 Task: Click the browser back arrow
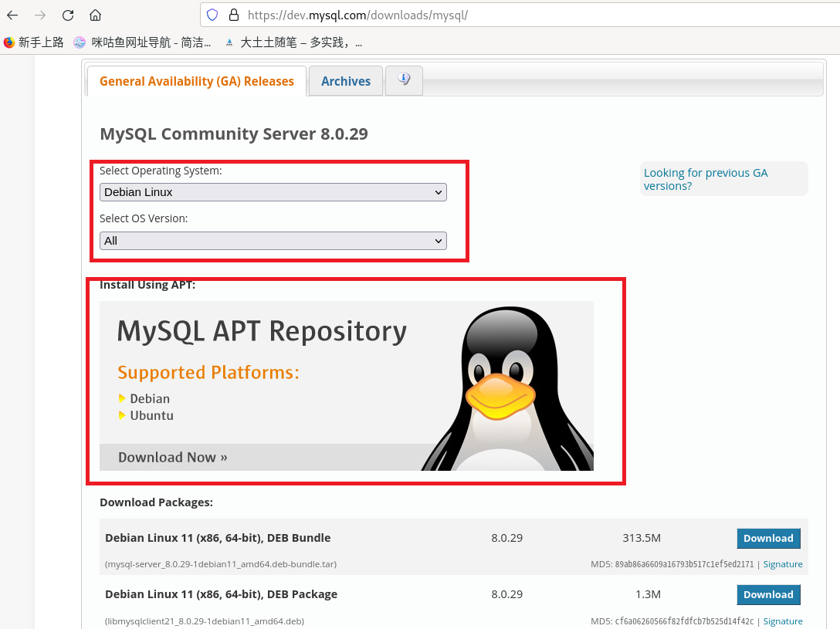pyautogui.click(x=12, y=15)
